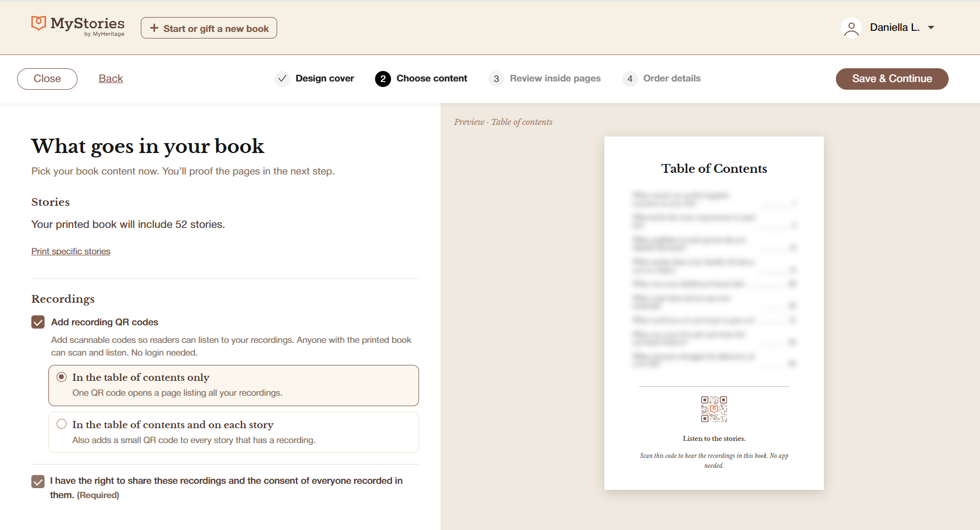Click the step 2 circle icon
This screenshot has width=980, height=530.
click(x=383, y=79)
